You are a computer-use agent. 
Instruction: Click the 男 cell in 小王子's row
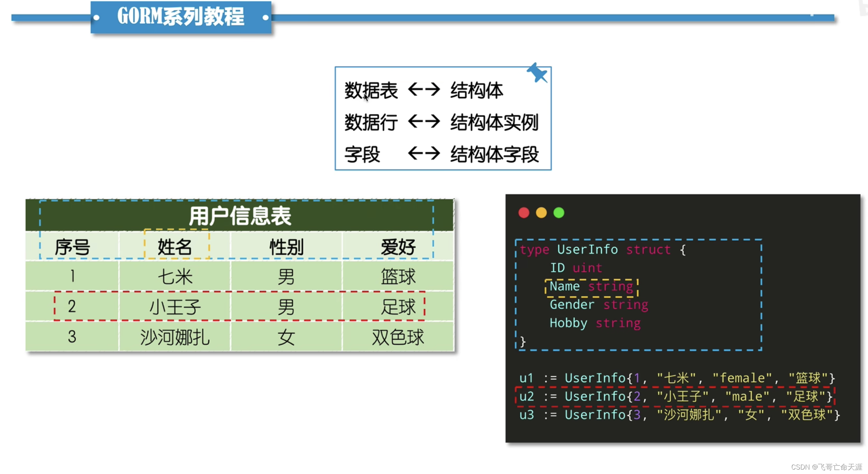click(x=286, y=307)
